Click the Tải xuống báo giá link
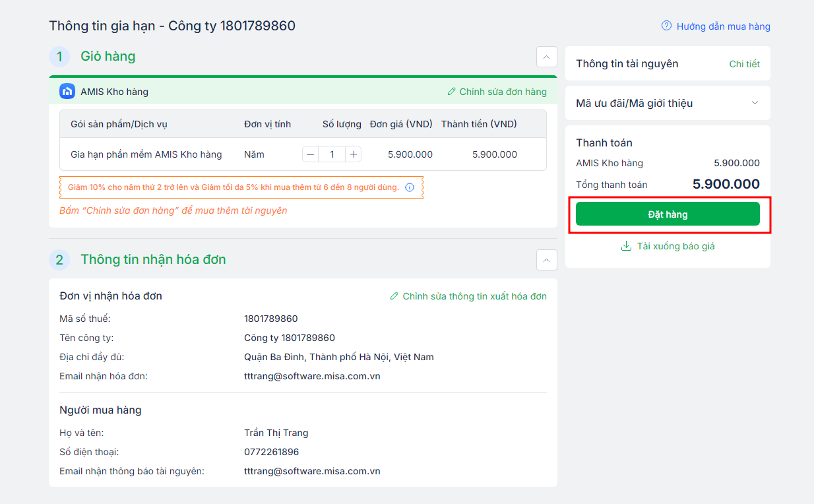The height and width of the screenshot is (504, 814). coord(676,246)
